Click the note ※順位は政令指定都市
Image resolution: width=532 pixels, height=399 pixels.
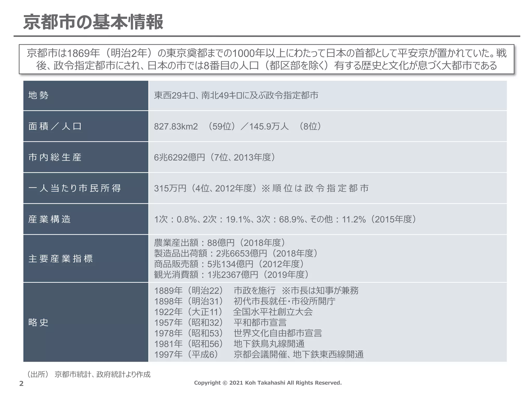tap(315, 188)
